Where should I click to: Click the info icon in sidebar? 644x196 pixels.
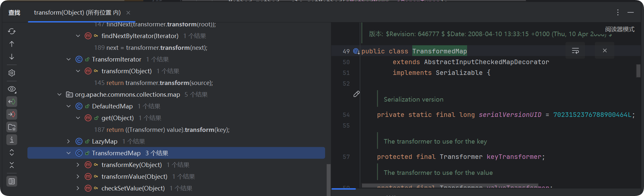[x=12, y=140]
